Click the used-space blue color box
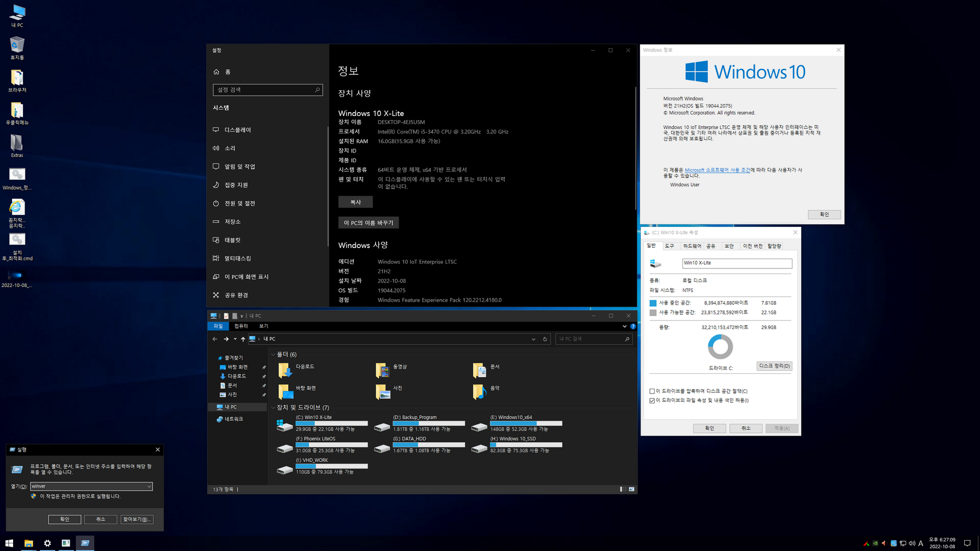This screenshot has height=551, width=980. 653,303
